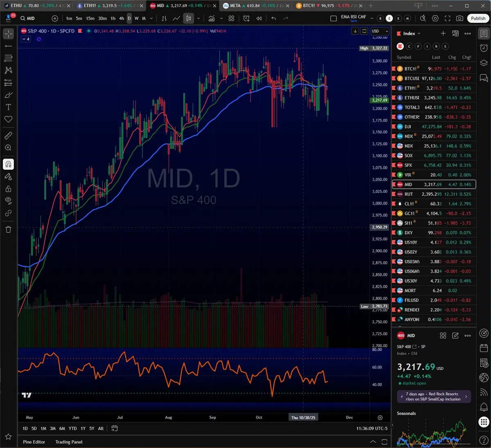491x448 pixels.
Task: Select the line chart style icon
Action: click(176, 18)
